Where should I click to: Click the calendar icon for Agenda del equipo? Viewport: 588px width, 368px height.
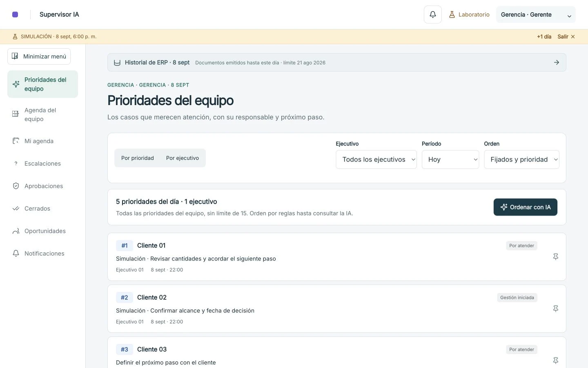pos(16,114)
